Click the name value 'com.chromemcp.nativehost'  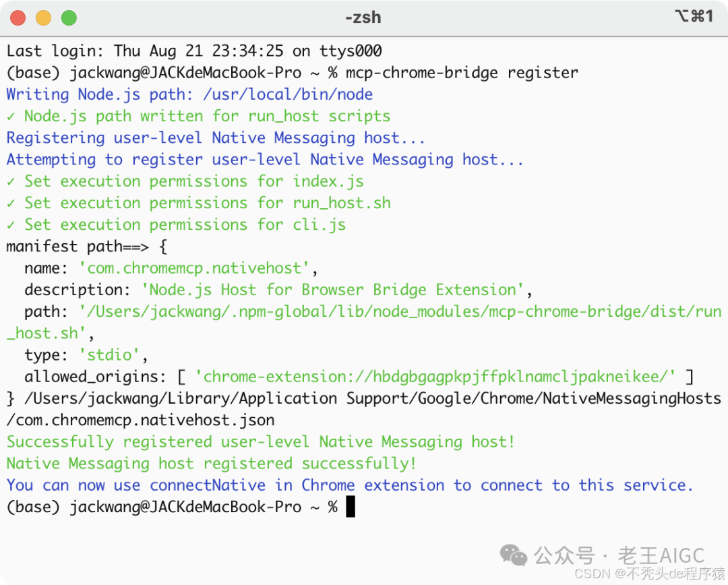[194, 268]
